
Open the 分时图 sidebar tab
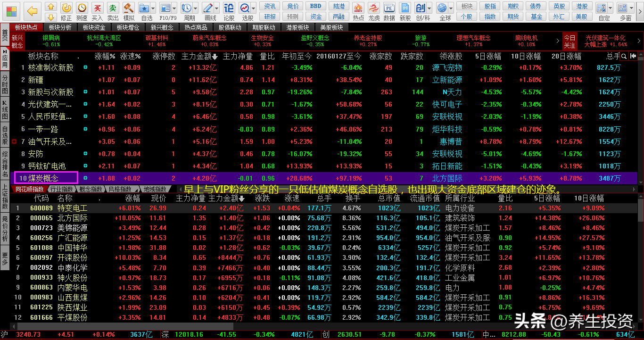pos(5,84)
